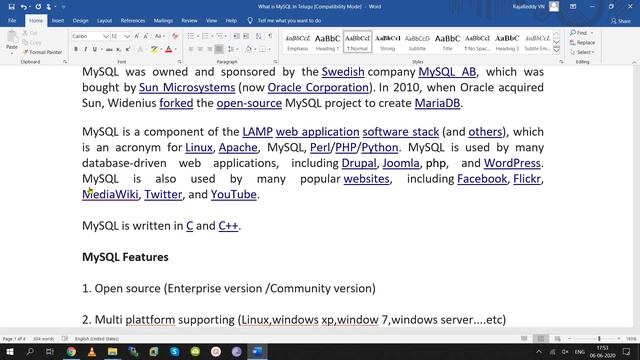This screenshot has height=360, width=640.
Task: Expand the Shading color dropdown arrow
Action: click(255, 49)
